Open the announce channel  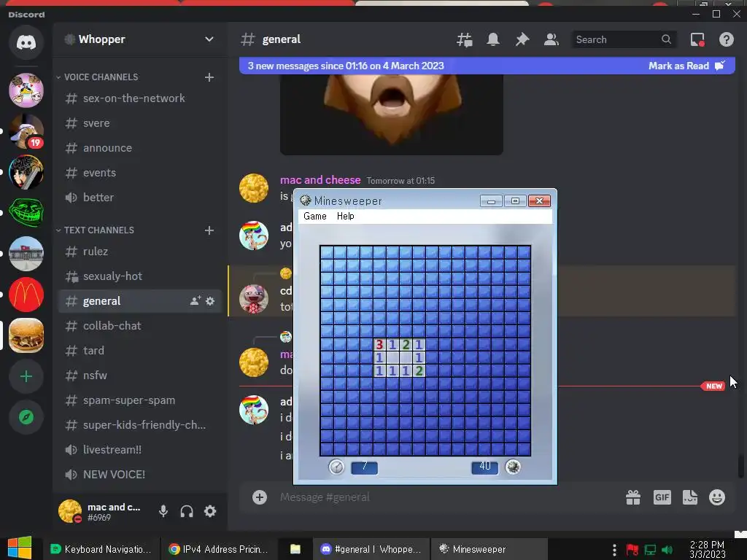point(139,147)
